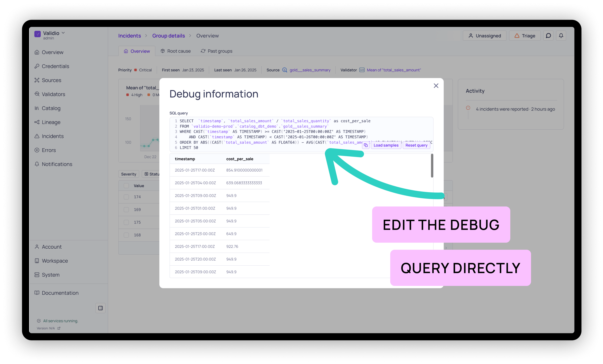Close the Debug information dialog

pyautogui.click(x=436, y=86)
